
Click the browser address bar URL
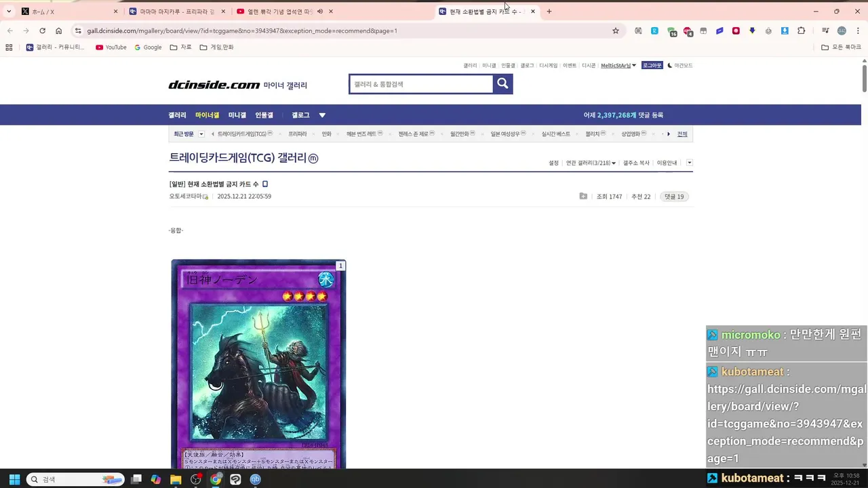tap(242, 30)
